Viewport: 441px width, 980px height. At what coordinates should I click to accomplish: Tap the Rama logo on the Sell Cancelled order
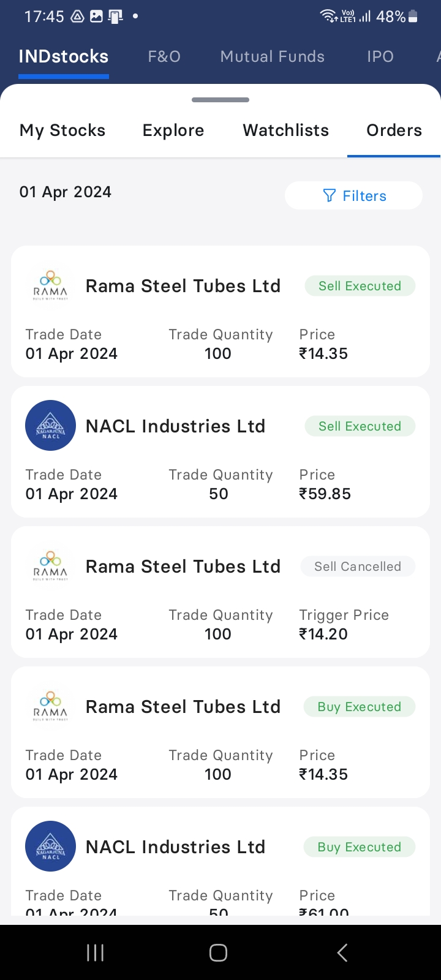tap(50, 566)
